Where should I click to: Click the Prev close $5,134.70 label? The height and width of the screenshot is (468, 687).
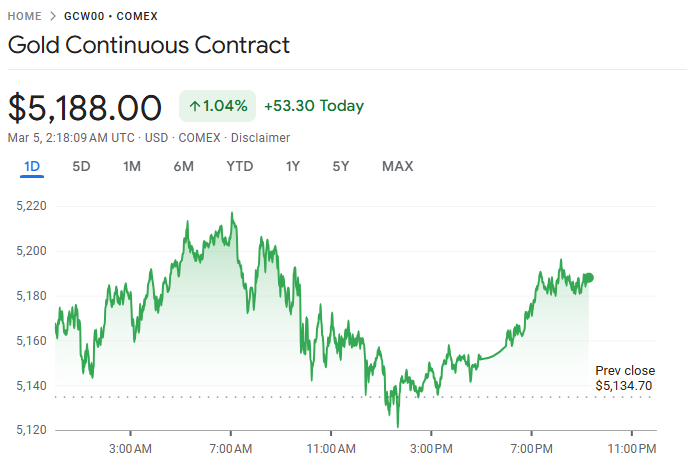[624, 378]
